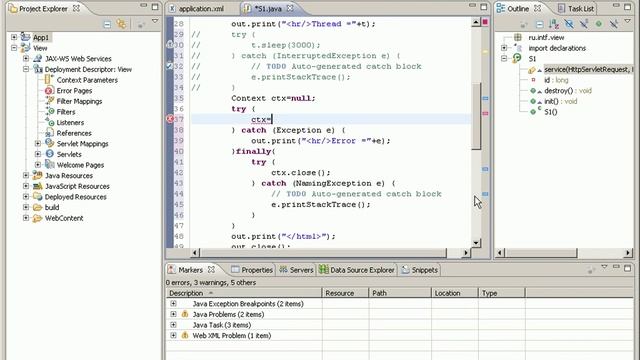Click the warning icon on Web XML Problem row
Image resolution: width=640 pixels, height=360 pixels.
click(x=185, y=336)
